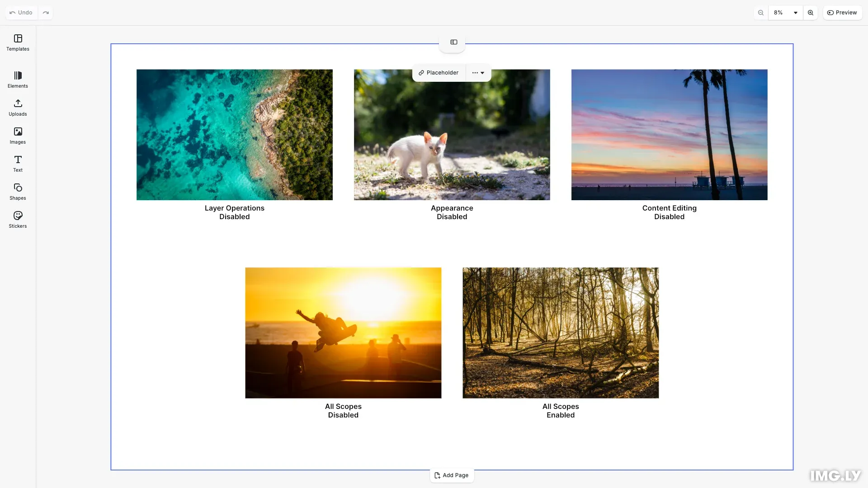Select the aerial ocean coastline image
This screenshot has height=488, width=868.
coord(234,135)
